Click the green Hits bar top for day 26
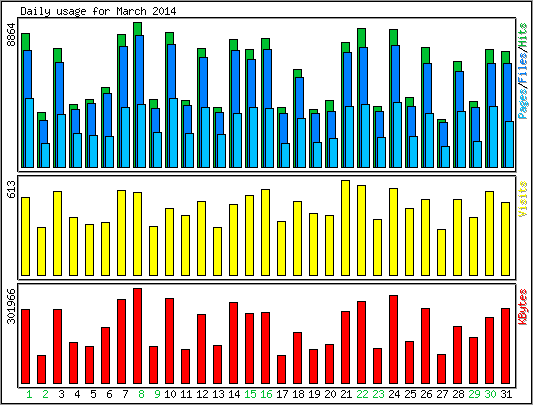 click(x=426, y=55)
